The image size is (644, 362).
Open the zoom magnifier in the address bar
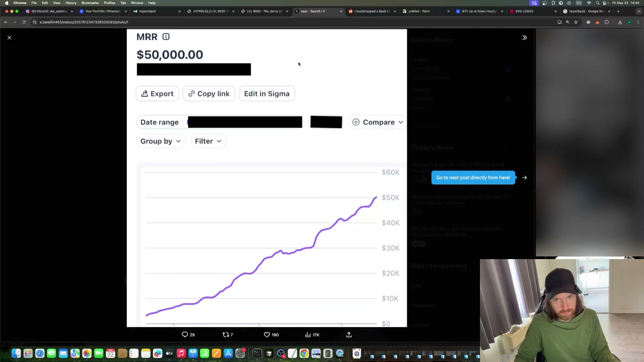568,22
